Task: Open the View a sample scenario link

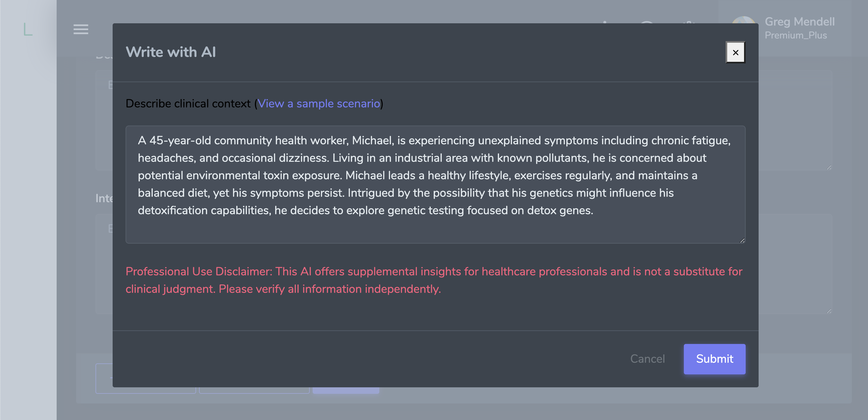Action: click(318, 104)
